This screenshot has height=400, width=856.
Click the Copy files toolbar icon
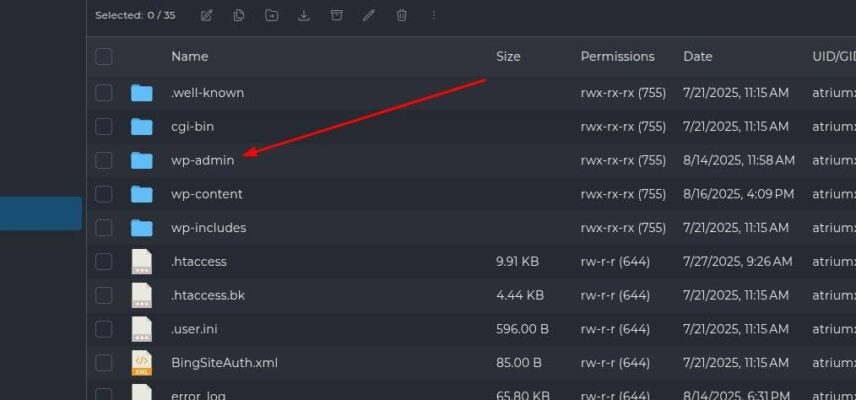[x=239, y=15]
